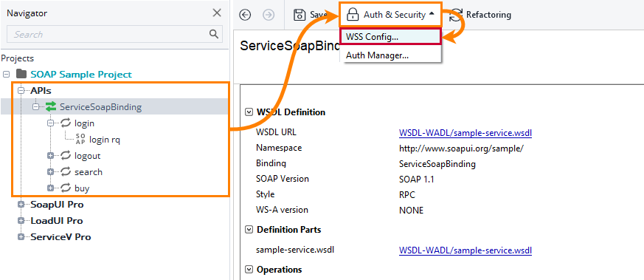Select the login operation
The image size is (644, 280).
(85, 123)
